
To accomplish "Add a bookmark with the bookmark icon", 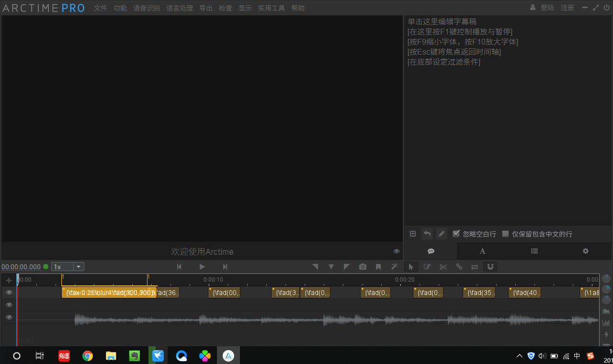I will (378, 267).
